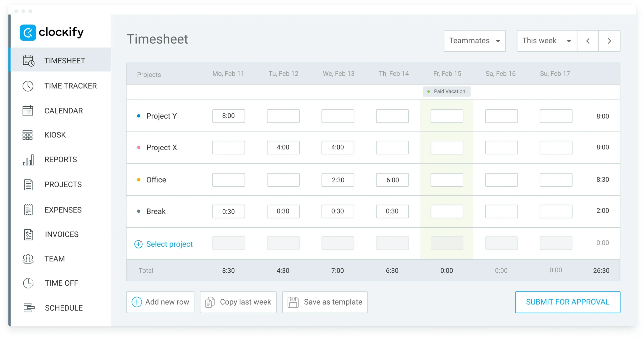This screenshot has width=644, height=338.
Task: Click the Clockify logo
Action: [52, 32]
